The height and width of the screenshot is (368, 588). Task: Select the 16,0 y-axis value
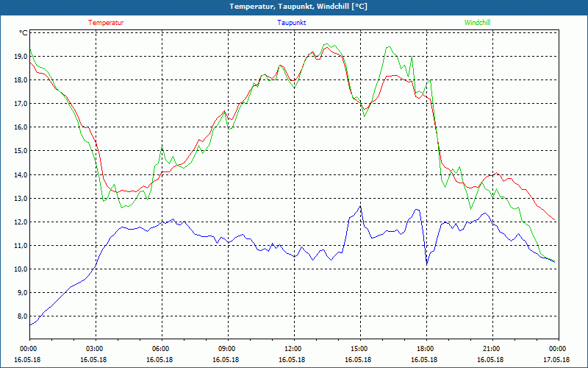click(x=21, y=127)
